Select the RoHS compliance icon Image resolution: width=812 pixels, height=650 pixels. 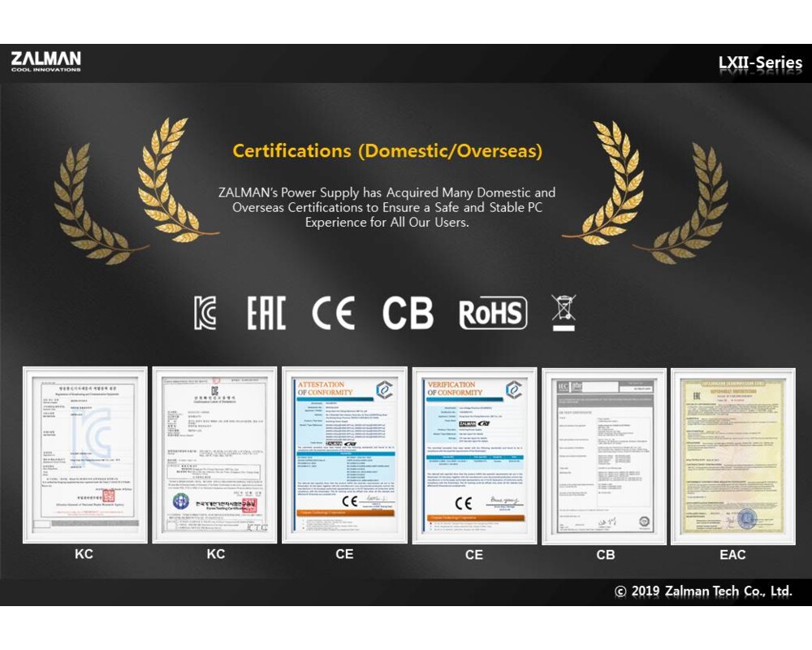click(x=493, y=314)
